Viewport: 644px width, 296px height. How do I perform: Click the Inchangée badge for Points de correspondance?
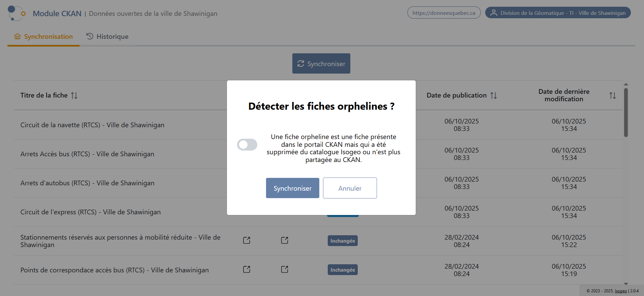[x=343, y=269]
